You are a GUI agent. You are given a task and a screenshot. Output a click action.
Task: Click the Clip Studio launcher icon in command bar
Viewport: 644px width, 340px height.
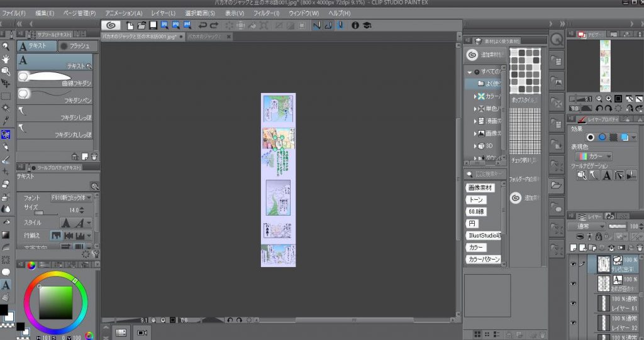(x=111, y=26)
